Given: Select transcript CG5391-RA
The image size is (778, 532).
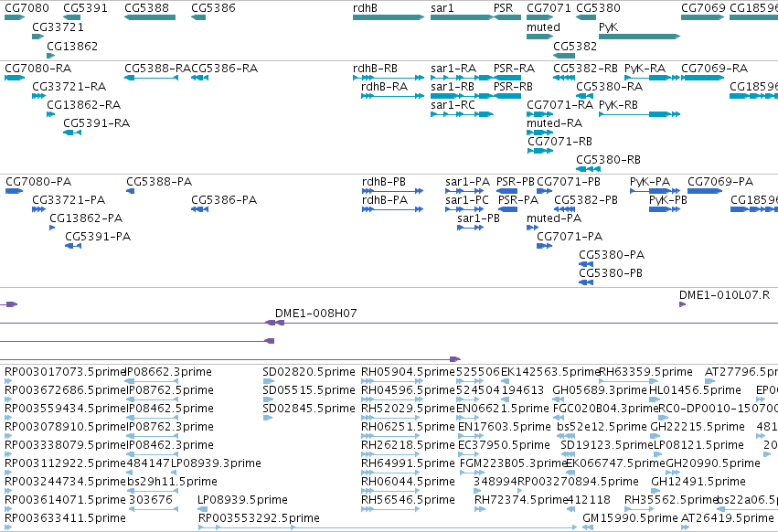Looking at the screenshot, I should [x=97, y=123].
